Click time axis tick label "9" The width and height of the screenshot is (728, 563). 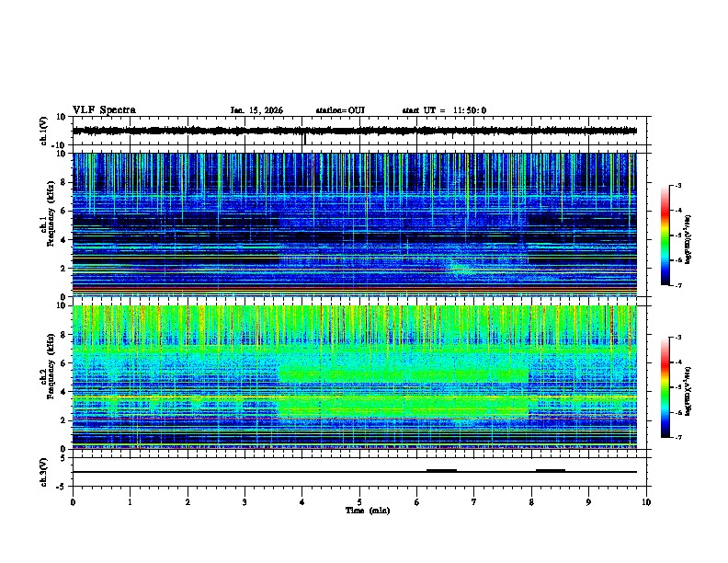tap(588, 502)
